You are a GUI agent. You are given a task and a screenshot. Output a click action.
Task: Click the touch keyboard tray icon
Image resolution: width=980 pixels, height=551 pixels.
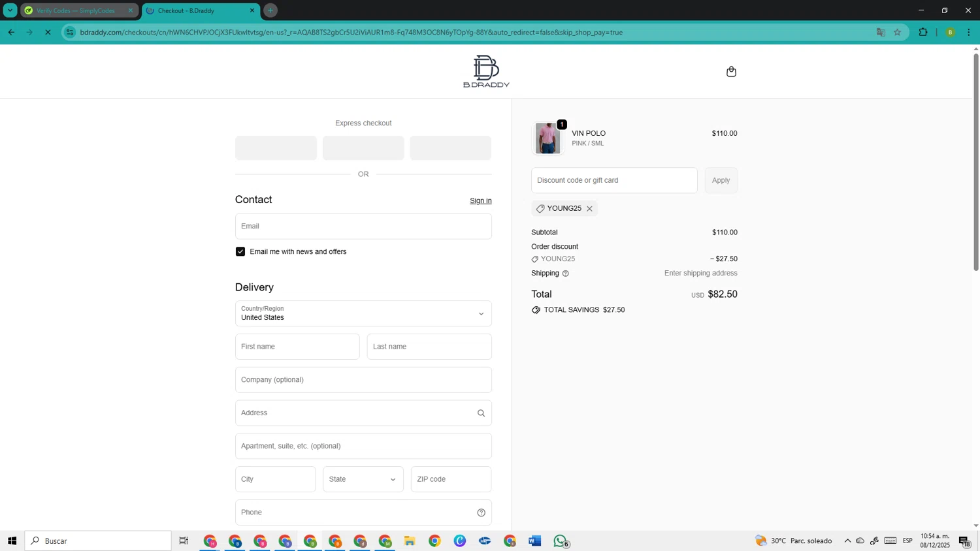click(890, 541)
